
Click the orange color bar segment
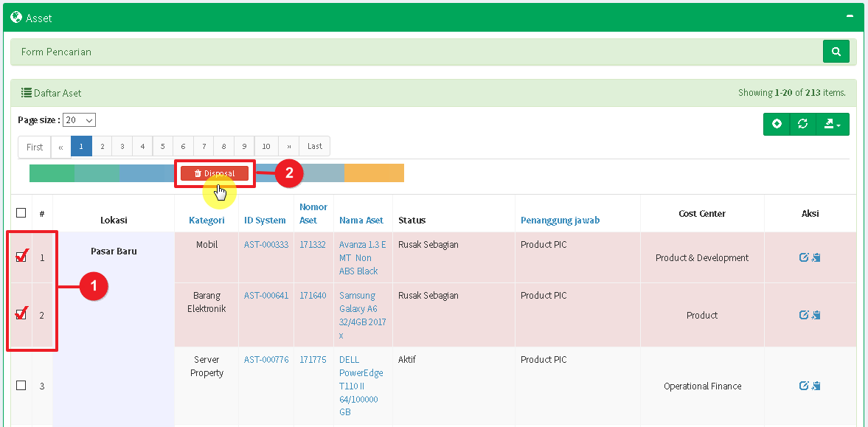[374, 173]
